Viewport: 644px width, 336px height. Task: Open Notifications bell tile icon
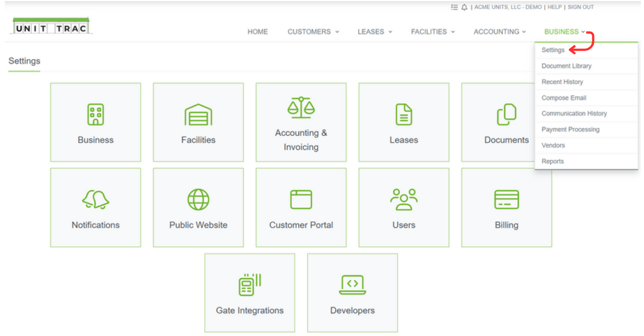(x=96, y=200)
